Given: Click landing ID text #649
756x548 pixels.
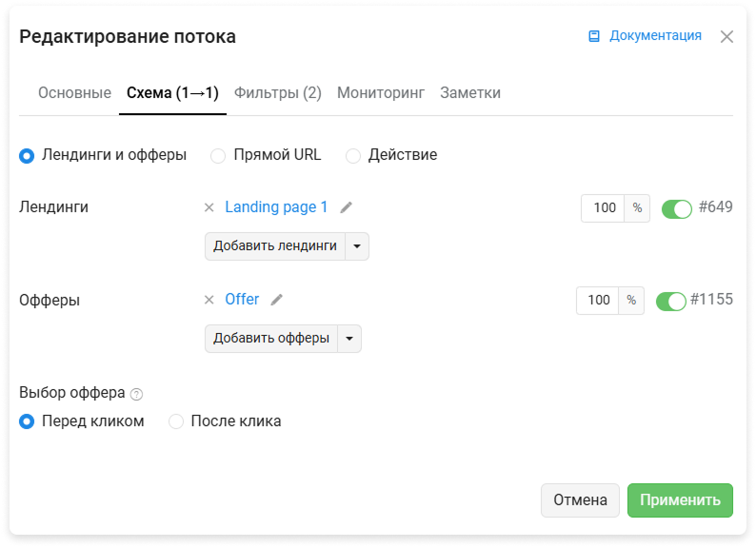Looking at the screenshot, I should (x=715, y=206).
